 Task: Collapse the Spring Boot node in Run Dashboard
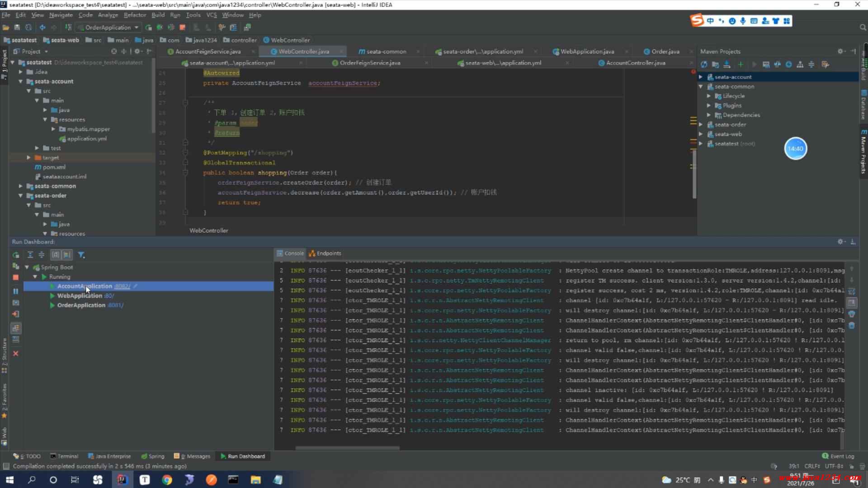[x=27, y=267]
